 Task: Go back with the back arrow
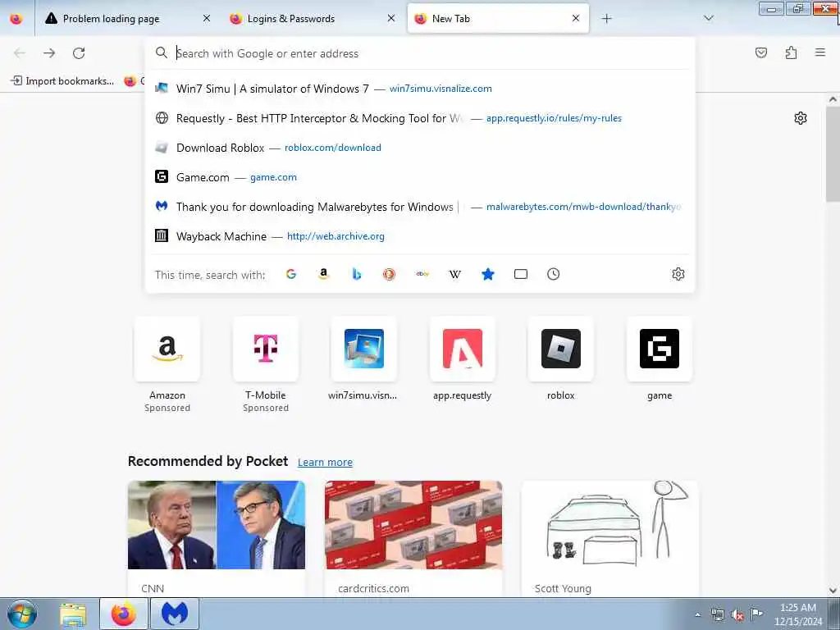pyautogui.click(x=20, y=53)
